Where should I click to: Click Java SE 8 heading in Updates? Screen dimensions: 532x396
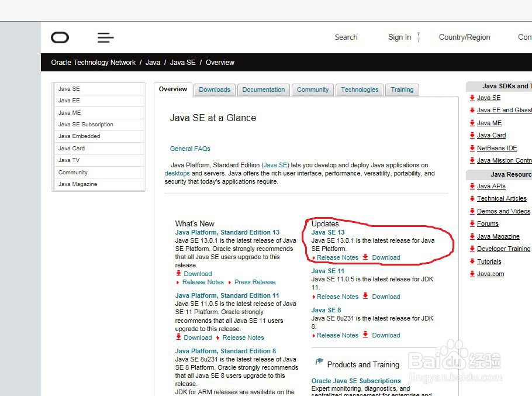point(326,310)
